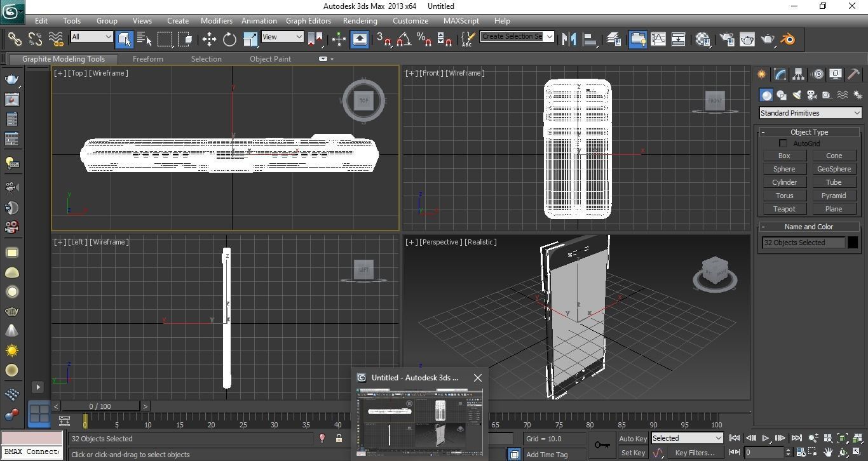This screenshot has width=868, height=461.
Task: Select the Rotate tool
Action: 229,39
